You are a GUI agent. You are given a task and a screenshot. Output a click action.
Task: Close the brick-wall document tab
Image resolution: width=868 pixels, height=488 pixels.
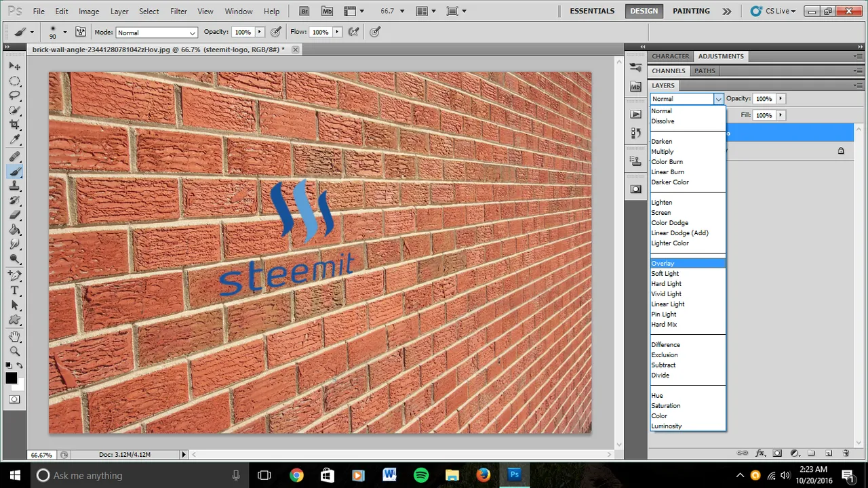click(x=295, y=49)
